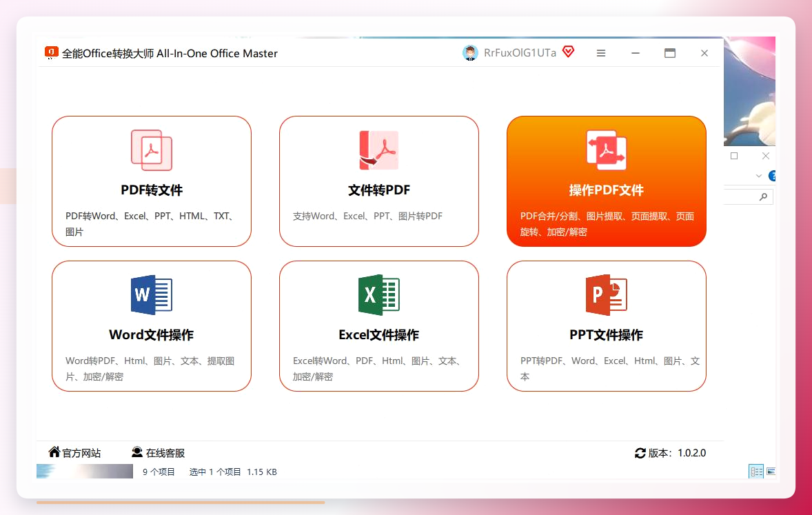Open the Excel文件操作 card
Image resolution: width=812 pixels, height=515 pixels.
[378, 326]
